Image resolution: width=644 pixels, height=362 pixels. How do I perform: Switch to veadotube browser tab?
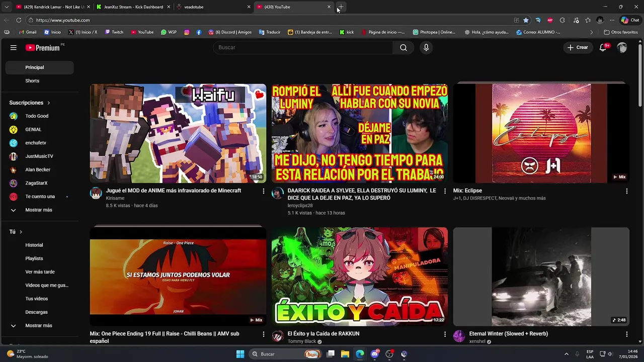pyautogui.click(x=214, y=7)
